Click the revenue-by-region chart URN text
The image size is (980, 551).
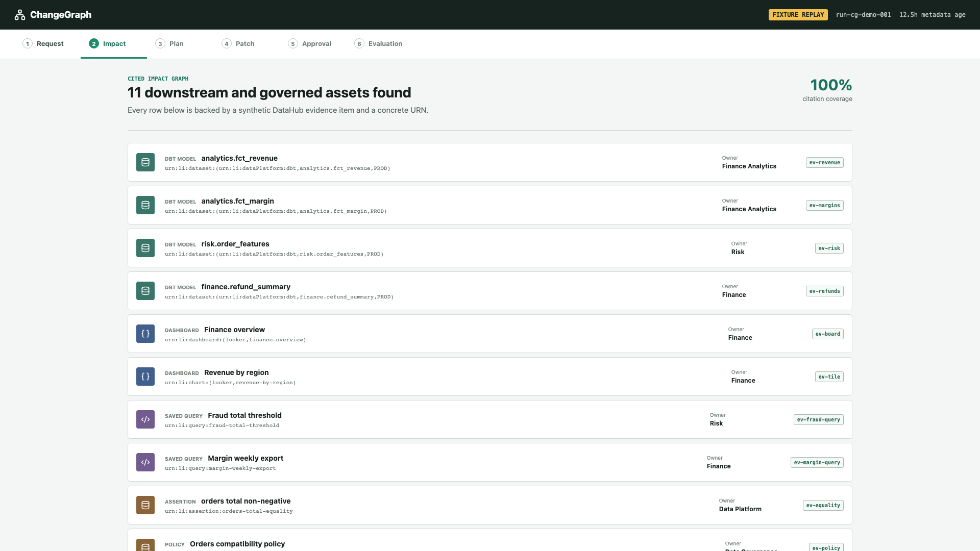(x=230, y=383)
